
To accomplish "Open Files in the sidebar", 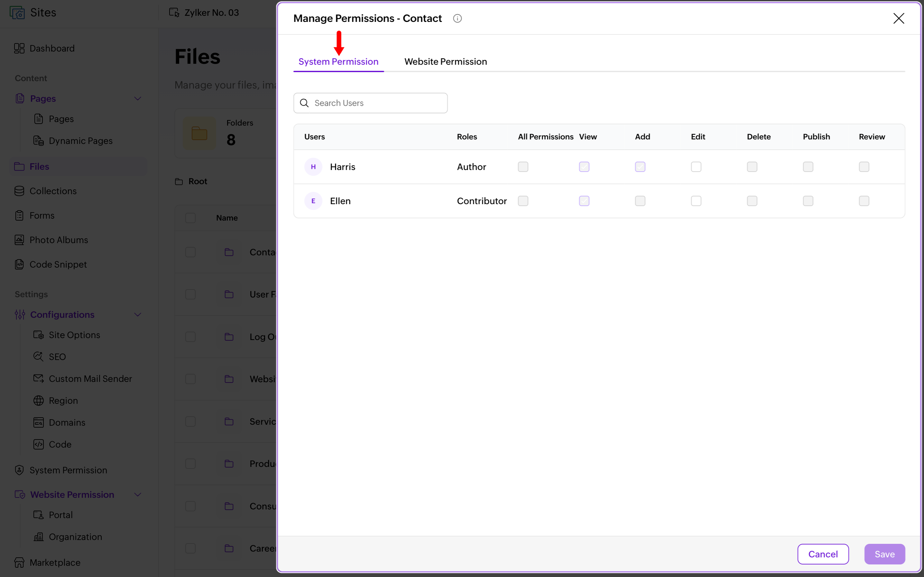I will pos(78,167).
